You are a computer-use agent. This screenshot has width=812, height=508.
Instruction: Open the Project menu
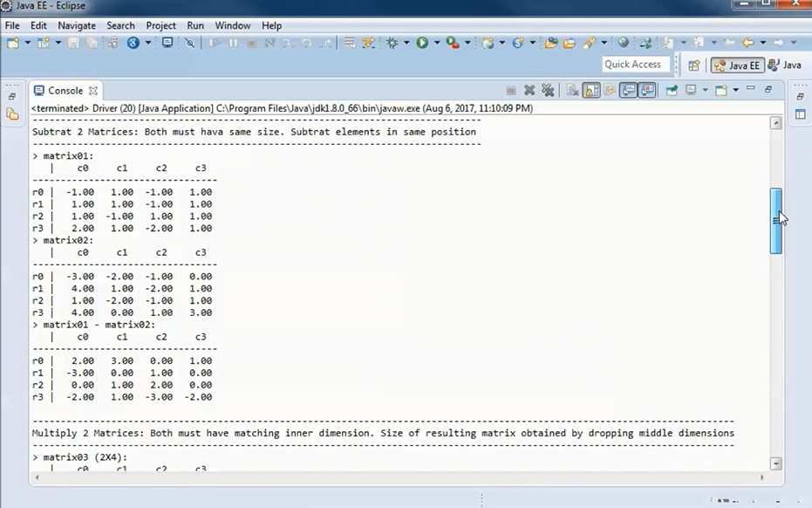(160, 25)
